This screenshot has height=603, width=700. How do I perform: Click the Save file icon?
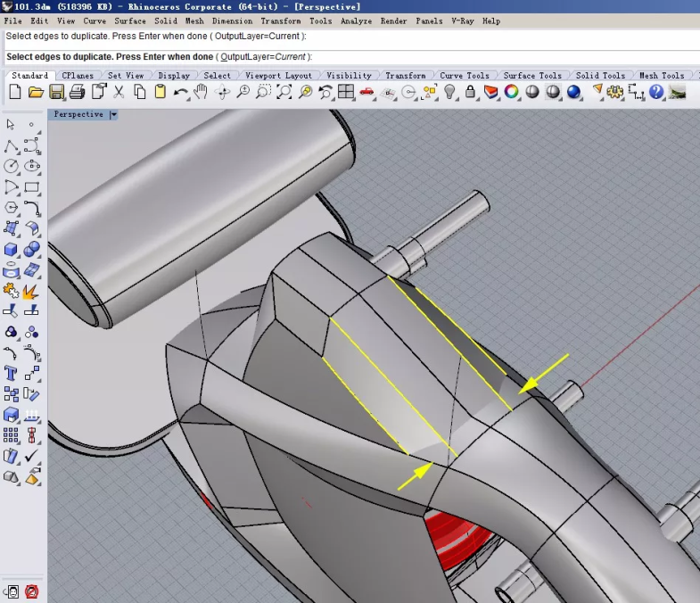57,92
